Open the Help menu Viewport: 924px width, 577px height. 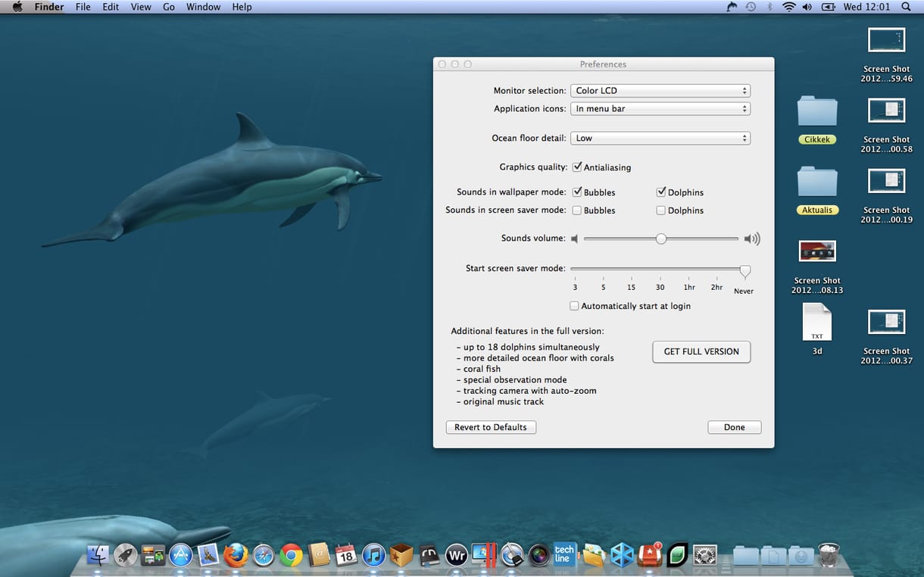(242, 7)
